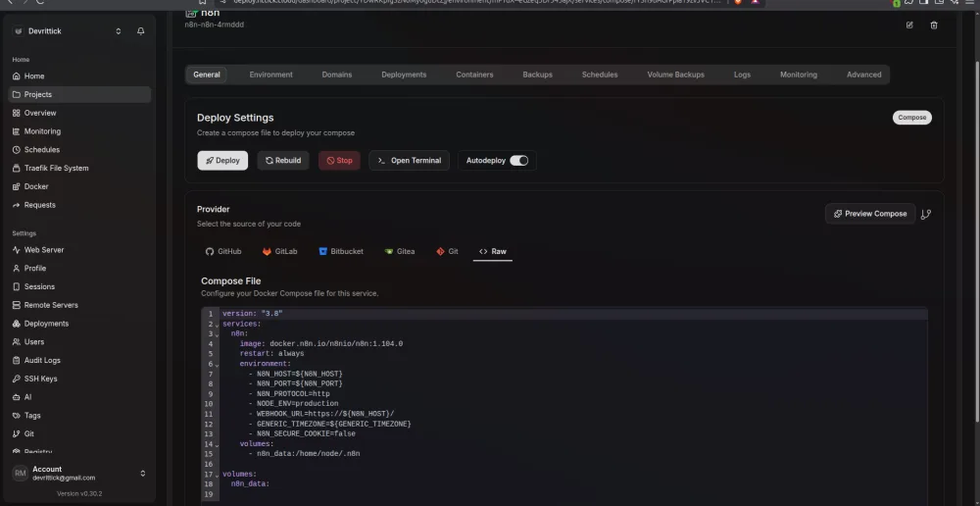Select Bitbucket as provider
The image size is (980, 506).
[x=341, y=251]
